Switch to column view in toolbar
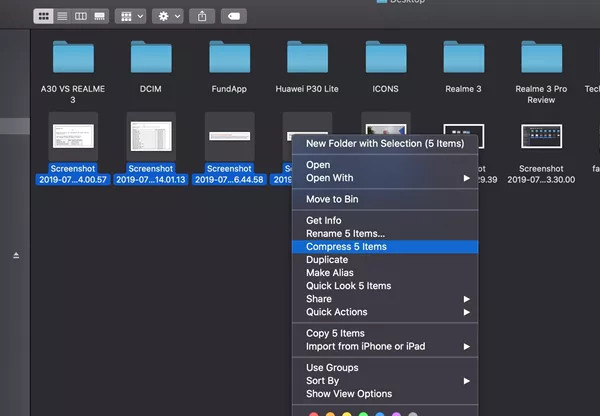 (x=81, y=16)
